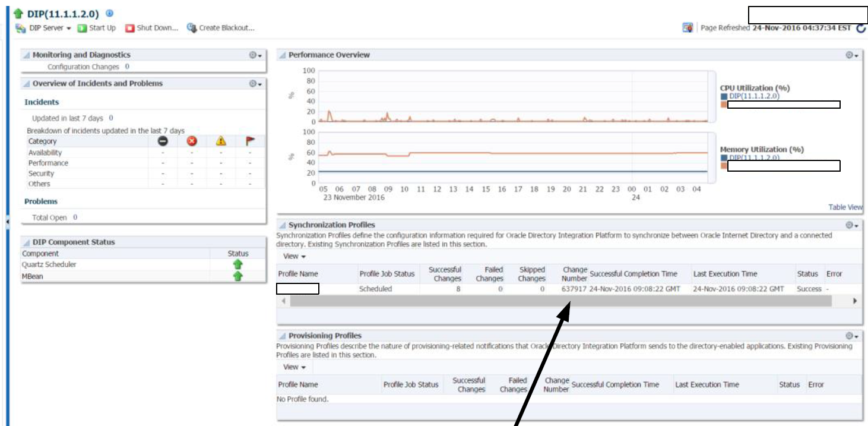
Task: Collapse the Performance Overview panel
Action: click(283, 55)
